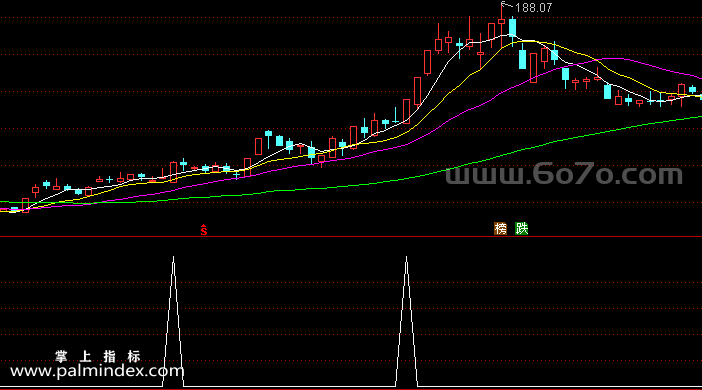Image resolution: width=702 pixels, height=390 pixels.
Task: Click the last cyan candlestick at chart end
Action: 692,89
